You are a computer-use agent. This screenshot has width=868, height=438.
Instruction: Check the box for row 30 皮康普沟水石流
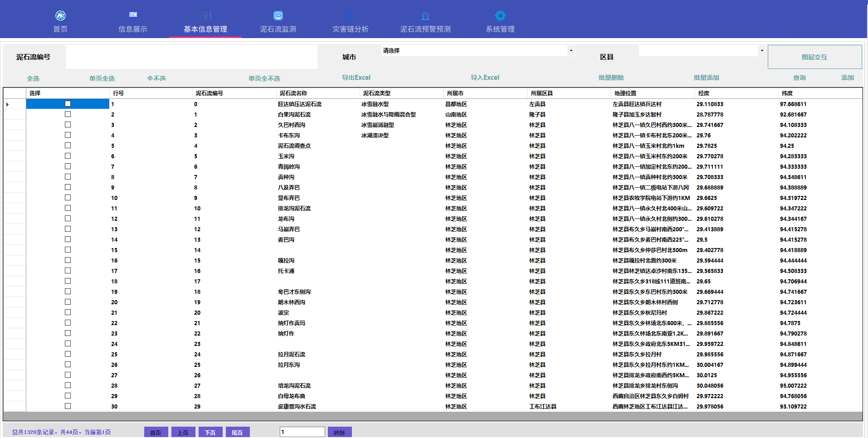click(x=68, y=406)
